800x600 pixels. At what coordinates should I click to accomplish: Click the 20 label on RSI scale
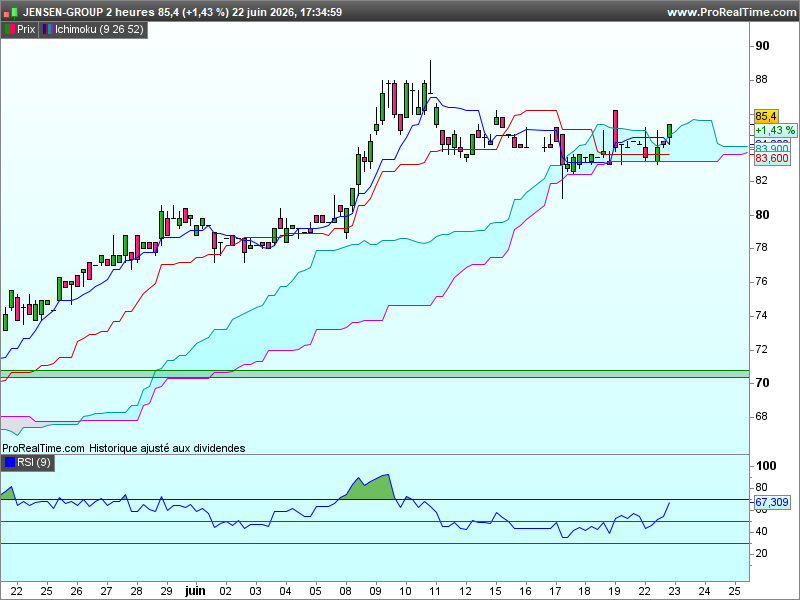[761, 554]
